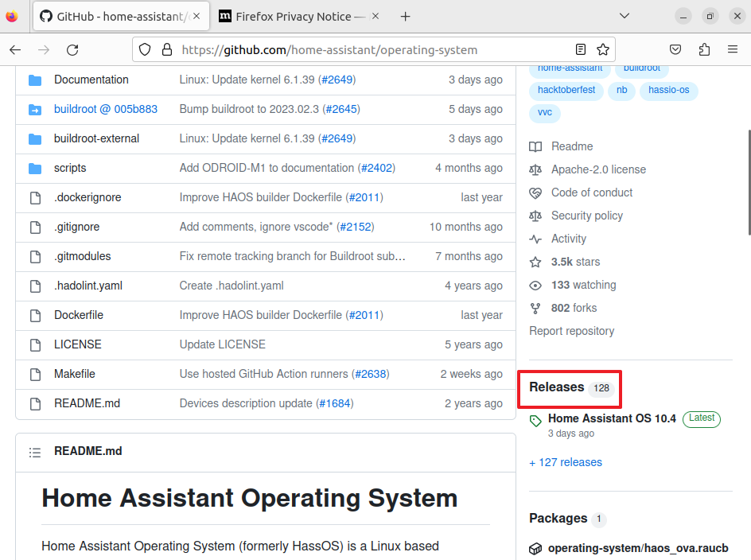Image resolution: width=751 pixels, height=560 pixels.
Task: Close the GitHub tab
Action: coord(197,16)
